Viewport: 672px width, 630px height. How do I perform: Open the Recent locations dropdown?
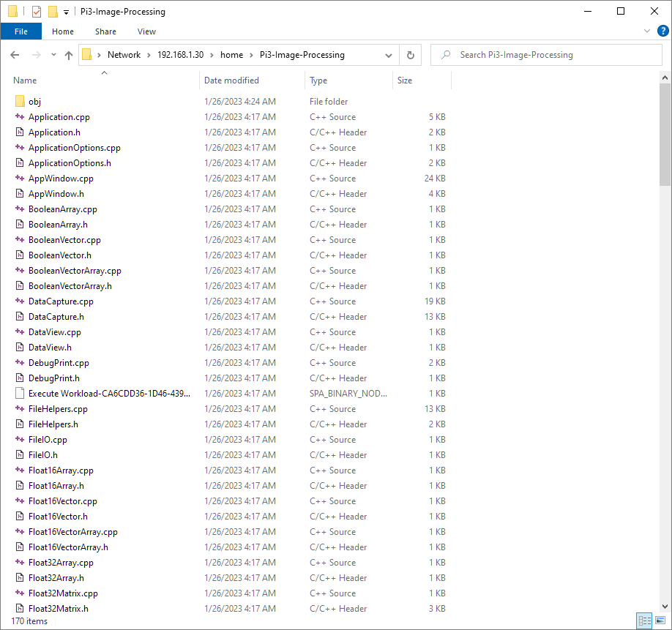pos(53,55)
